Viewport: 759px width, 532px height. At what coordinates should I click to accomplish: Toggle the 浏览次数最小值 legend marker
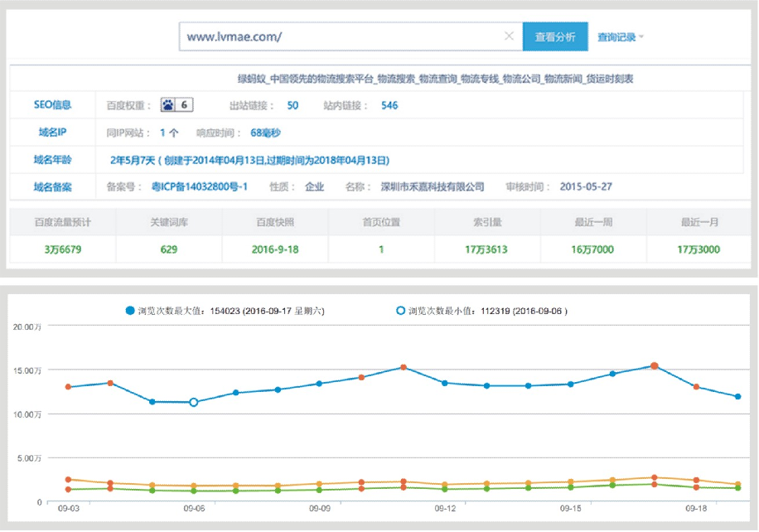(x=400, y=310)
